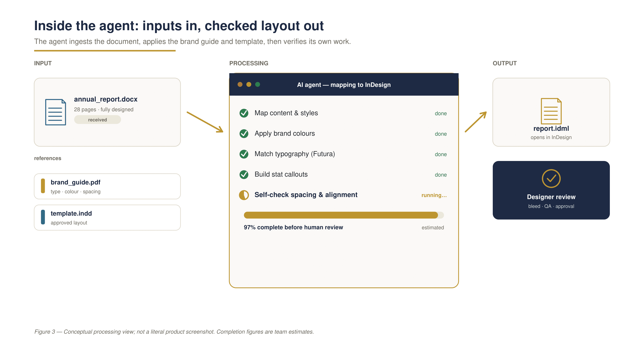The width and height of the screenshot is (644, 361).
Task: Click 'opens in InDesign' caption
Action: pyautogui.click(x=551, y=138)
